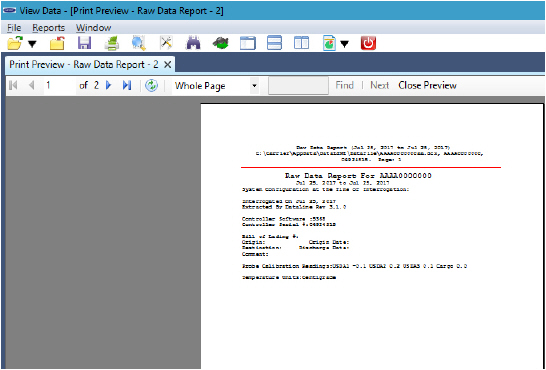Click the dark icon with green arrow
Screen dimensions: 546x370
[220, 44]
